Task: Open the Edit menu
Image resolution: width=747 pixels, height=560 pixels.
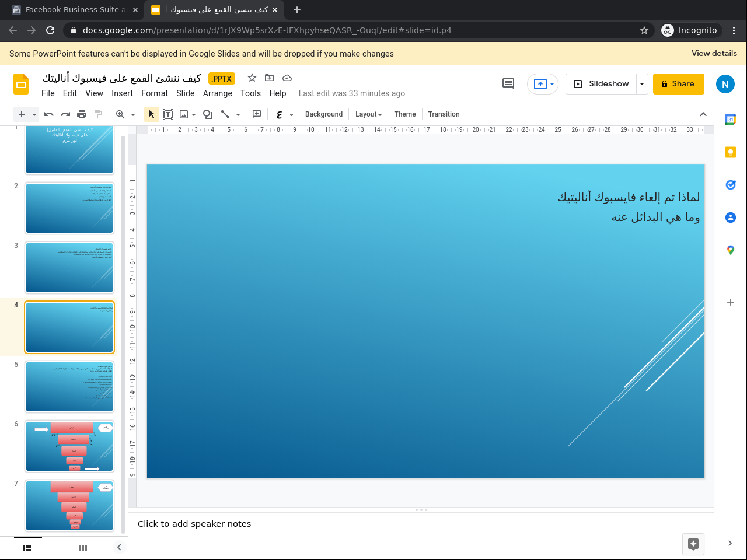Action: pyautogui.click(x=70, y=93)
